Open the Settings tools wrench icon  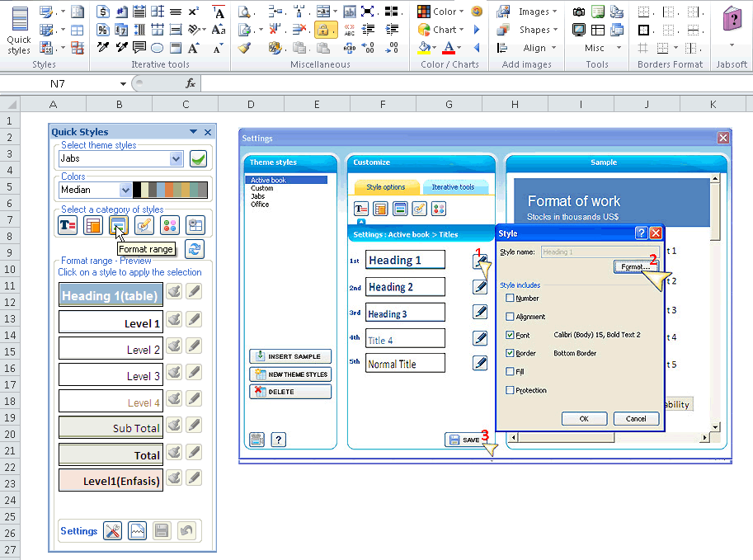point(113,530)
